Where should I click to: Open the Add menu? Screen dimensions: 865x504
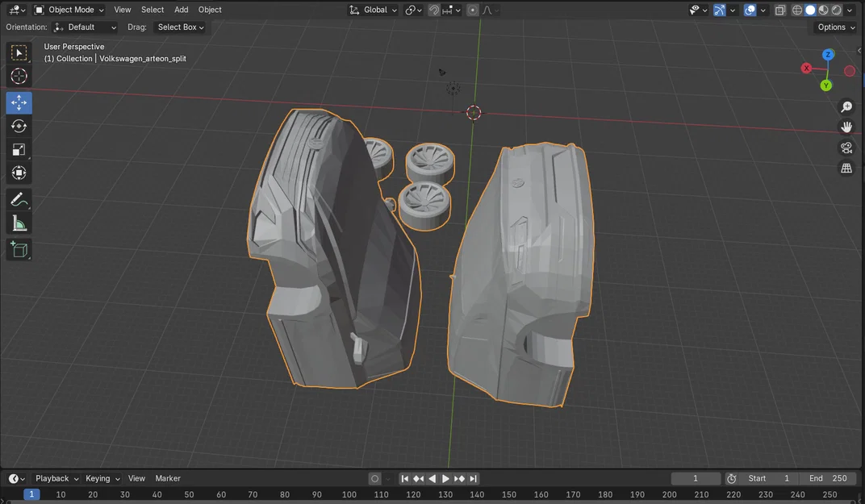point(181,10)
